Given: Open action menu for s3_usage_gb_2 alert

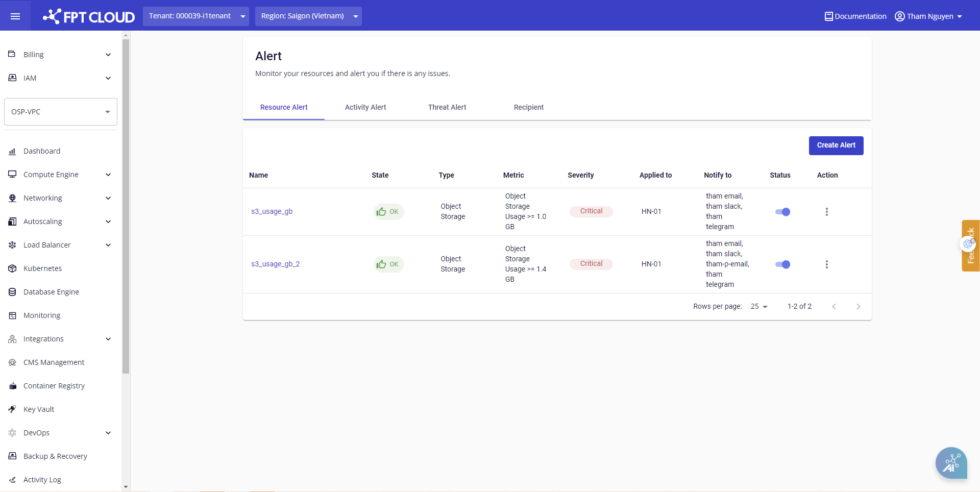Looking at the screenshot, I should click(x=826, y=264).
